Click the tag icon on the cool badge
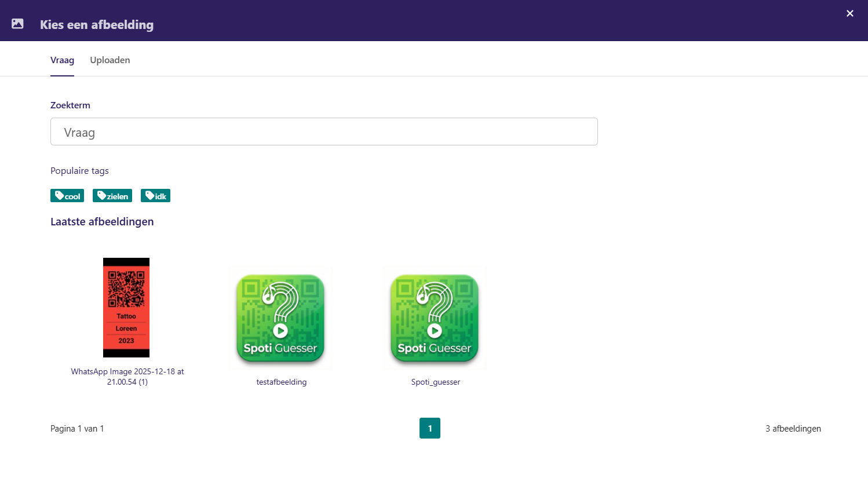Viewport: 868px width, 482px height. (x=59, y=196)
